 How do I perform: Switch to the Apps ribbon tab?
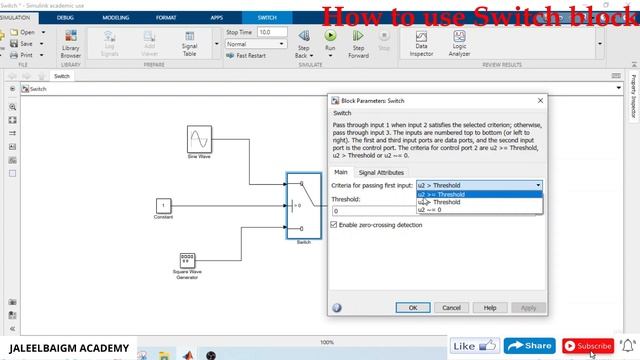217,18
